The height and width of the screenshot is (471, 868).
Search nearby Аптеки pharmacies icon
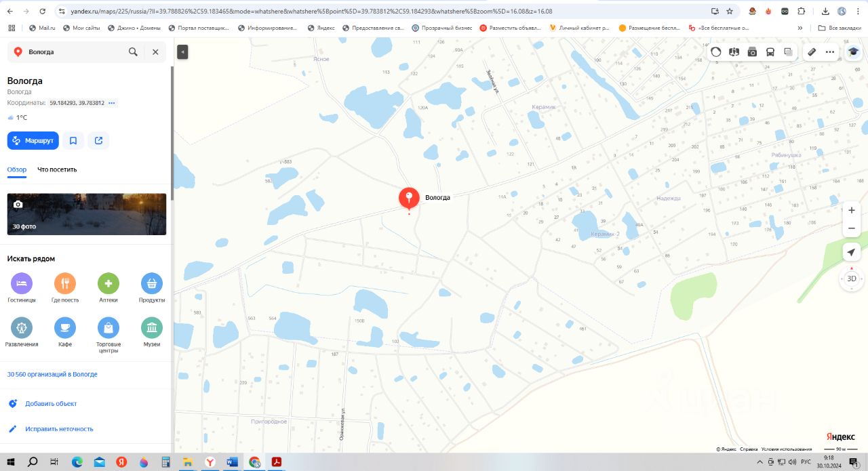[x=108, y=283]
